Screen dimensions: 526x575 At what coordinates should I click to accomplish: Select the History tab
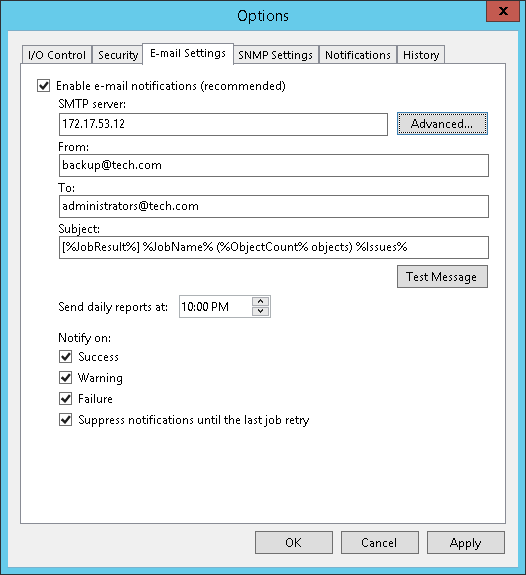click(421, 55)
